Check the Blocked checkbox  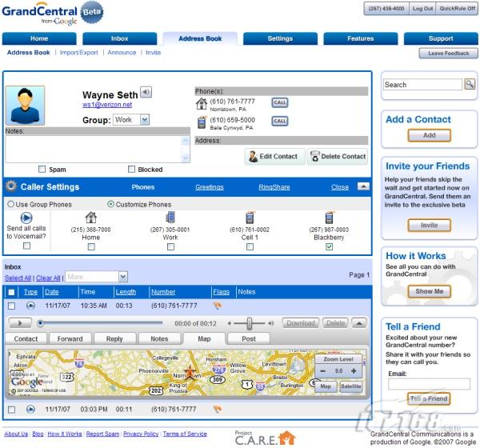131,169
